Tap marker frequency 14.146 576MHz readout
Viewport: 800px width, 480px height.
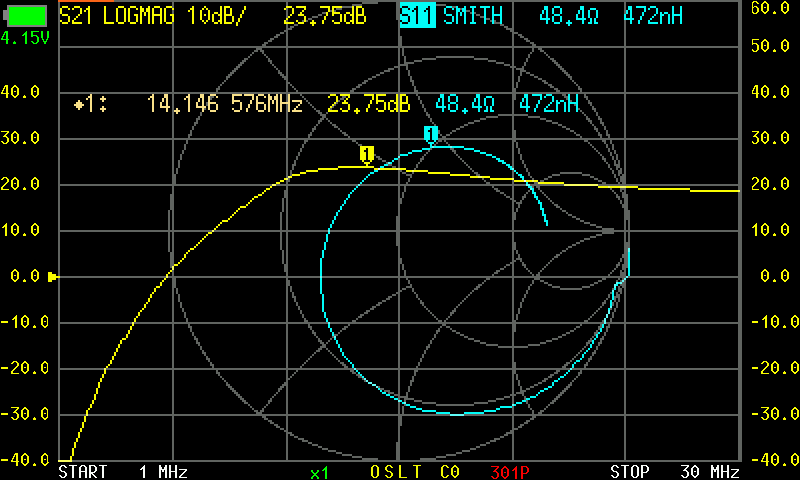pyautogui.click(x=224, y=105)
